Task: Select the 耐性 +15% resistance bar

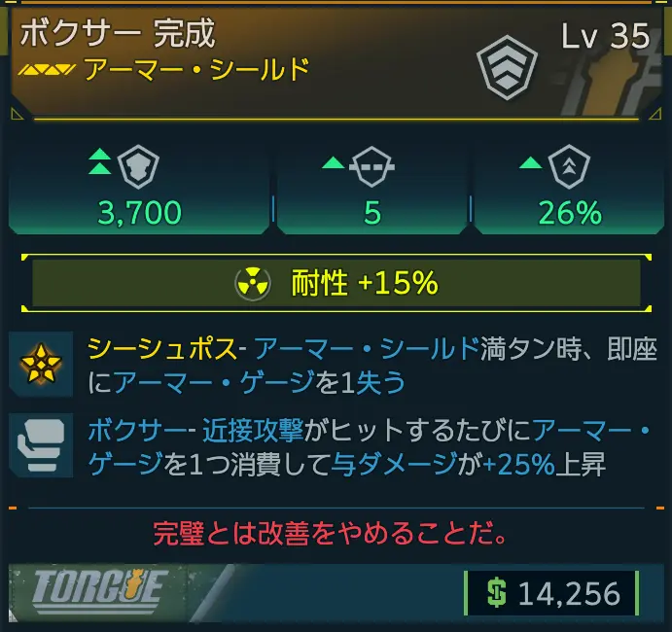Action: point(336,283)
